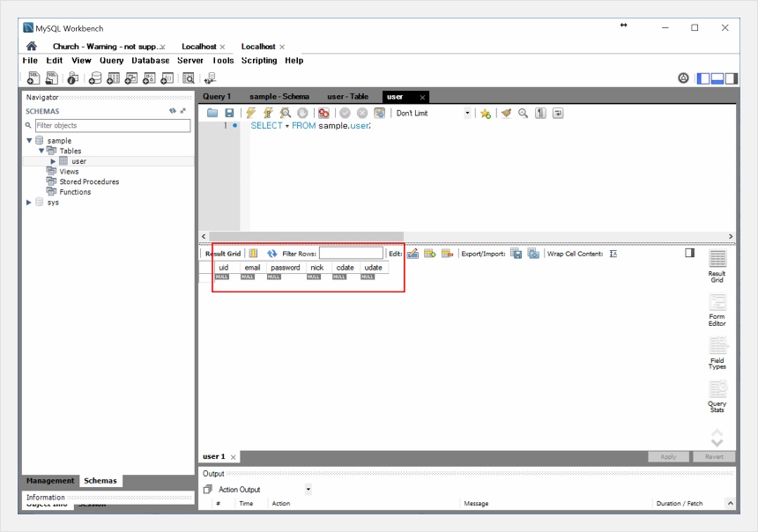
Task: Toggle Wrap Cell Content in results
Action: [x=613, y=254]
